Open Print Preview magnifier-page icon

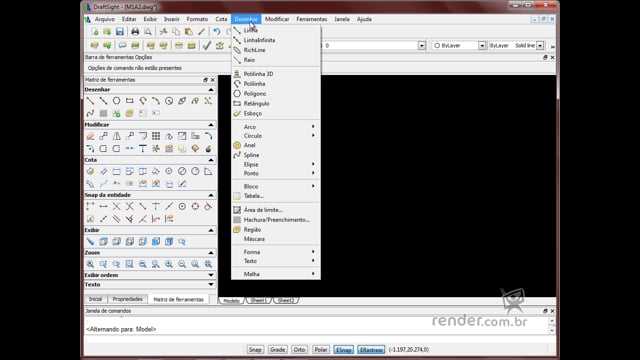click(x=148, y=32)
